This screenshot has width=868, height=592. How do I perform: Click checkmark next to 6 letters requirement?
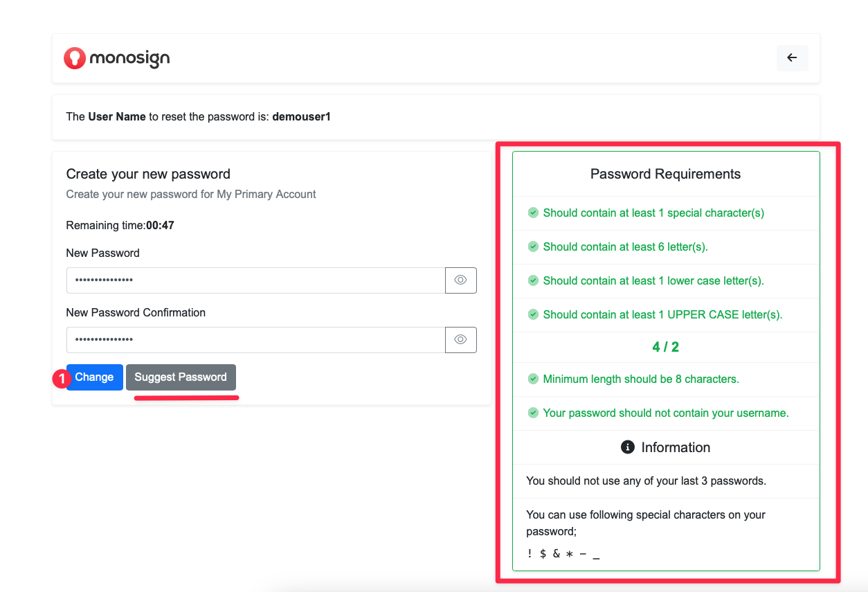(x=533, y=247)
